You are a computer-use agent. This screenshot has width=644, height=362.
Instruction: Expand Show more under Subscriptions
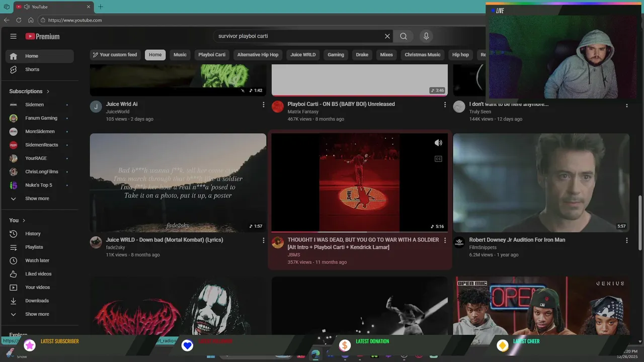(x=40, y=199)
